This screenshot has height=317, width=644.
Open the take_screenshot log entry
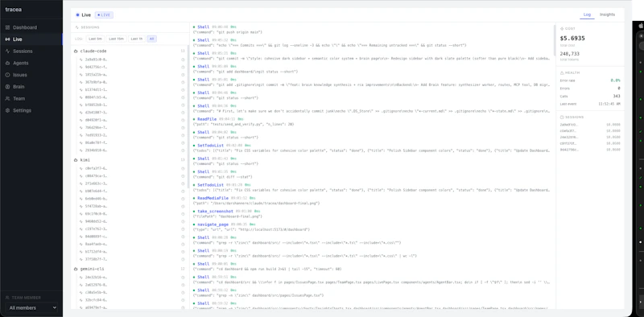pyautogui.click(x=372, y=213)
